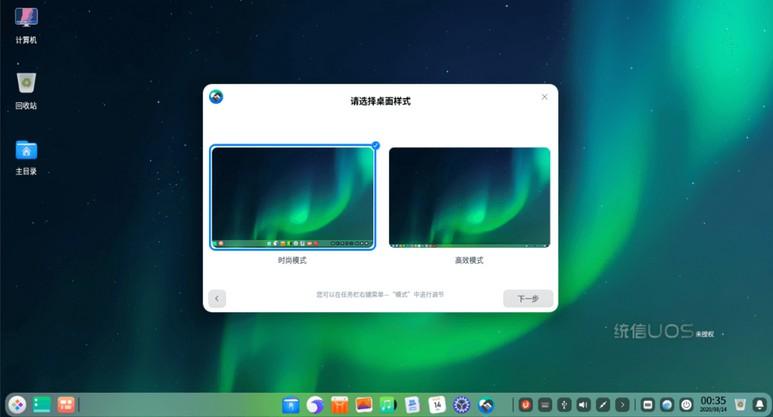Image resolution: width=773 pixels, height=417 pixels.
Task: Open the browser icon in the dock
Action: [315, 405]
